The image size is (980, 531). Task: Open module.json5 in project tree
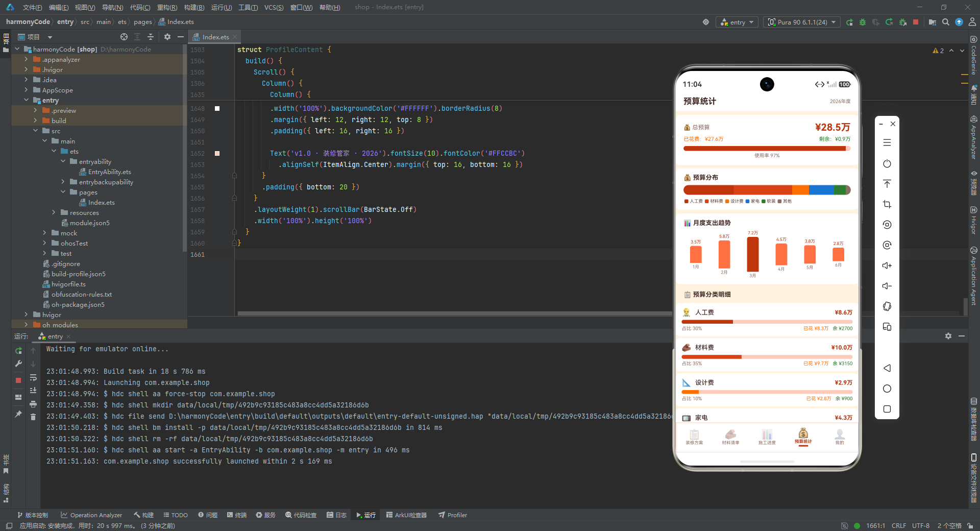[x=90, y=223]
